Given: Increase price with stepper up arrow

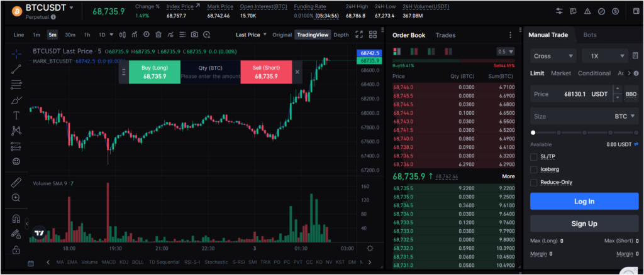Looking at the screenshot, I should click(618, 90).
